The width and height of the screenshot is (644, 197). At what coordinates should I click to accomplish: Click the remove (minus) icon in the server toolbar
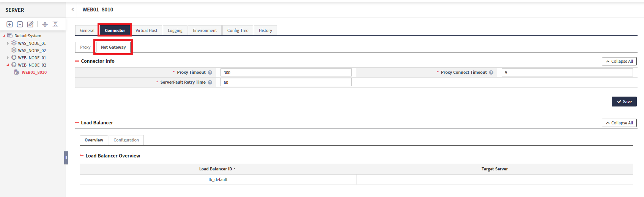(x=20, y=24)
